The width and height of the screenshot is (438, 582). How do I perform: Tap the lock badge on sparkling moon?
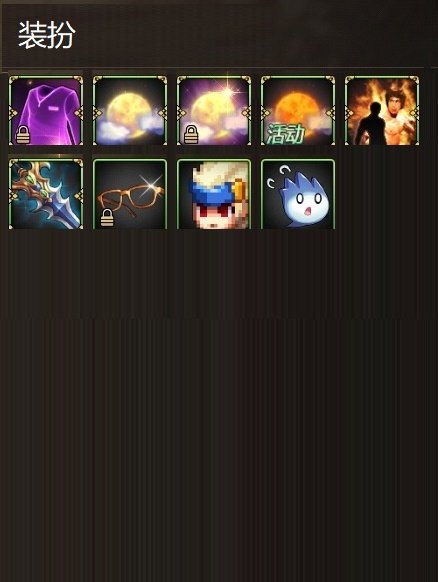[x=191, y=134]
